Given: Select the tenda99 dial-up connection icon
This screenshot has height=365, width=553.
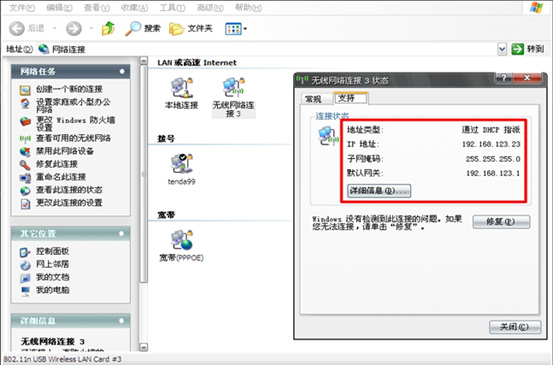Looking at the screenshot, I should [182, 164].
